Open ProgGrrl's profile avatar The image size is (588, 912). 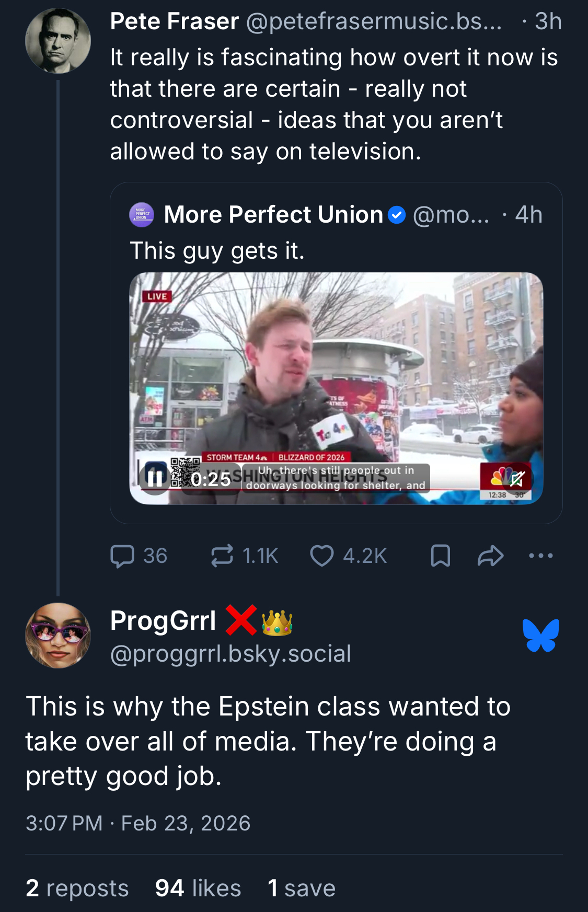(58, 636)
